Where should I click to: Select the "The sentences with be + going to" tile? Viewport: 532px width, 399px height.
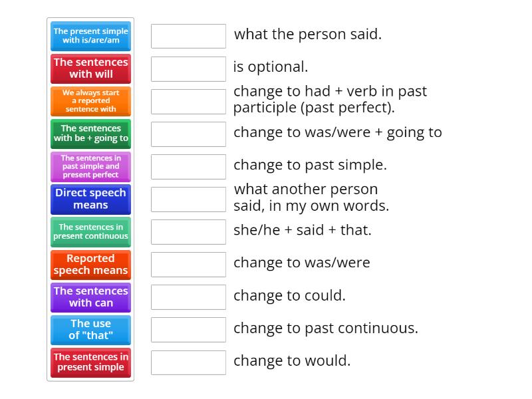[90, 134]
